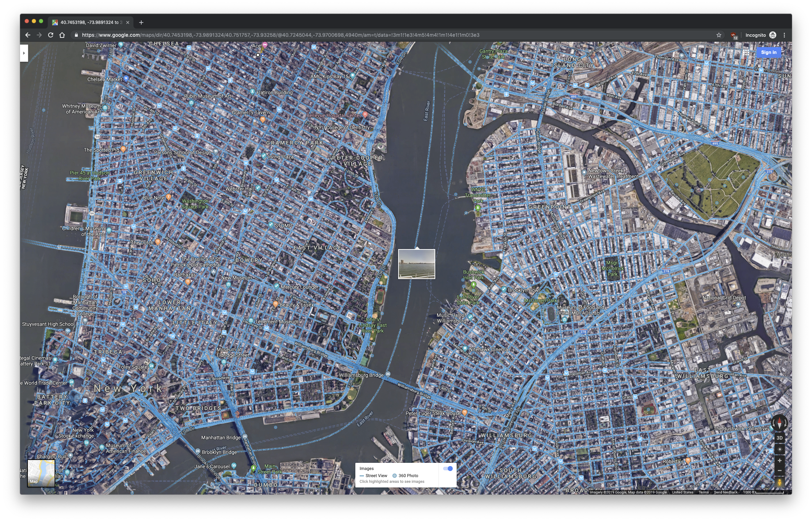Click the yellow Pegman Street View icon
The width and height of the screenshot is (812, 521).
780,482
